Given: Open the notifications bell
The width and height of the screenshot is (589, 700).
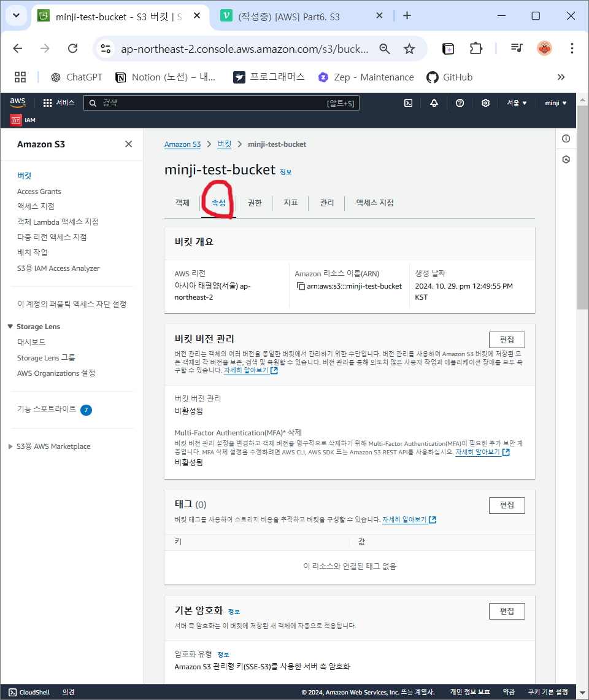Looking at the screenshot, I should (x=434, y=103).
